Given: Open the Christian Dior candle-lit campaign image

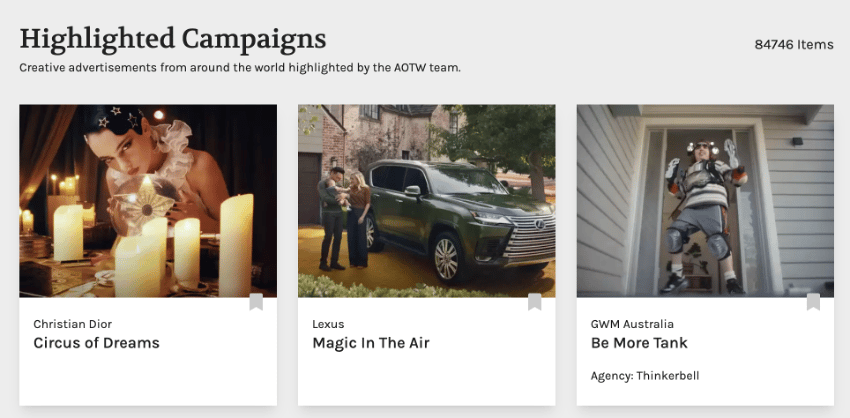Looking at the screenshot, I should (148, 201).
